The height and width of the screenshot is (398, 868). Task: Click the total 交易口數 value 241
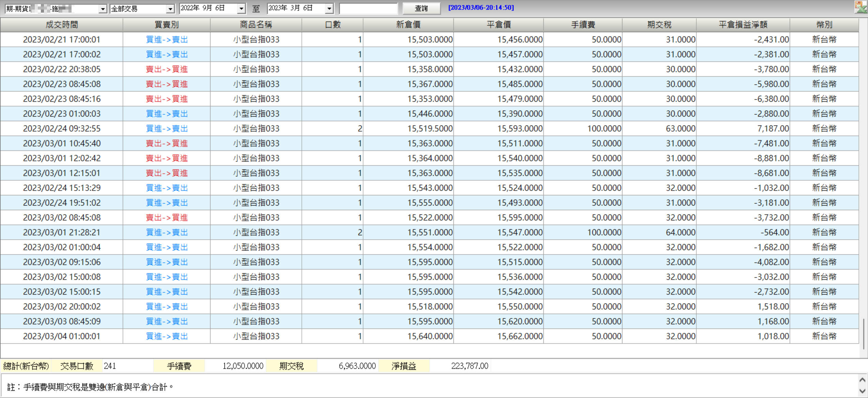click(x=110, y=366)
